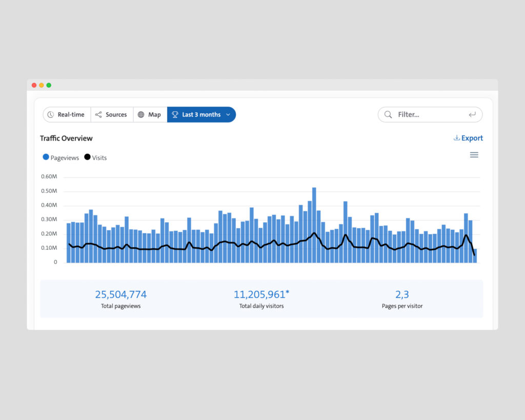Click the trophy icon in Last 3 months

tap(175, 115)
